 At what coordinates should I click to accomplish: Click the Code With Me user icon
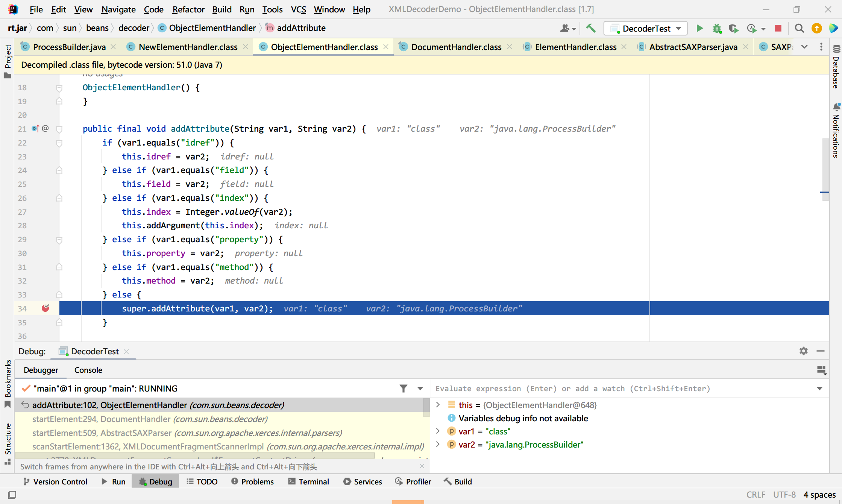pyautogui.click(x=564, y=28)
